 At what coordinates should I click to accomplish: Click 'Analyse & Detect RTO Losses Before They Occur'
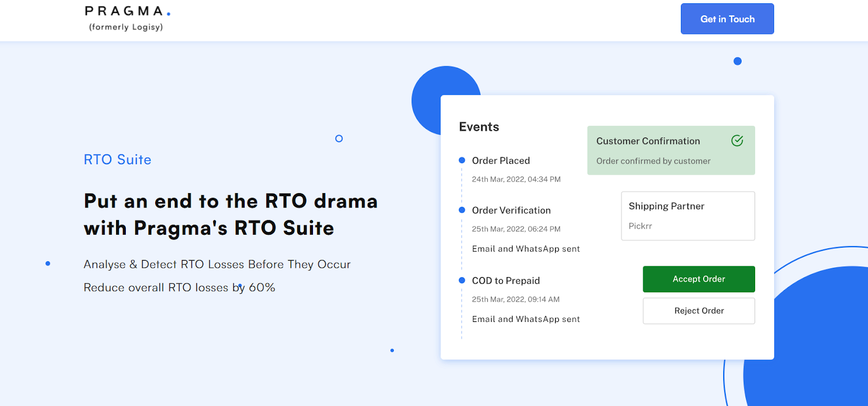(x=217, y=265)
